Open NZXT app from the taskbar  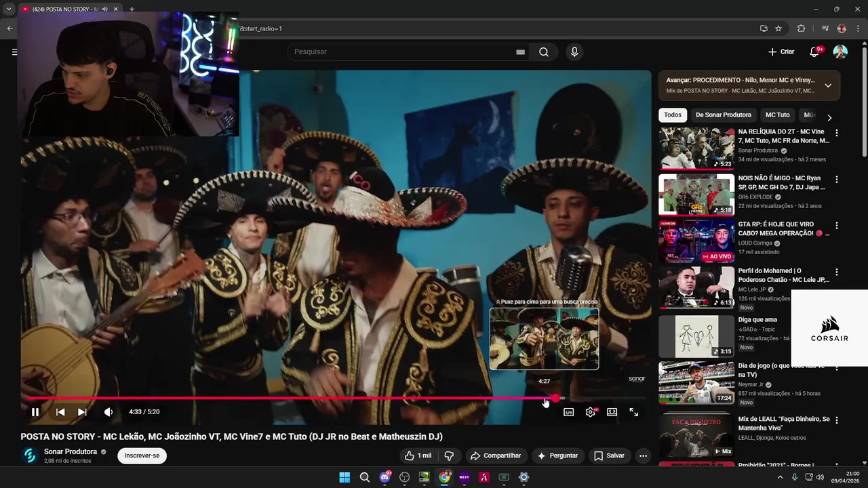coord(465,477)
